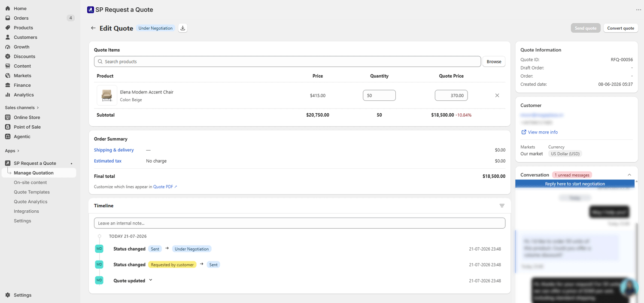Screen dimensions: 644x303
Task: Click the Content icon in sidebar
Action: (x=8, y=66)
